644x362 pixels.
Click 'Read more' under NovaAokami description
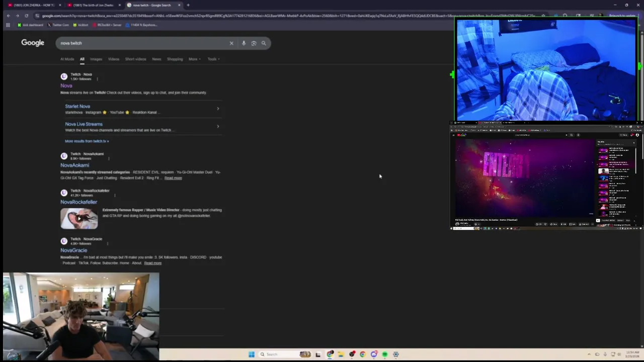tap(173, 178)
